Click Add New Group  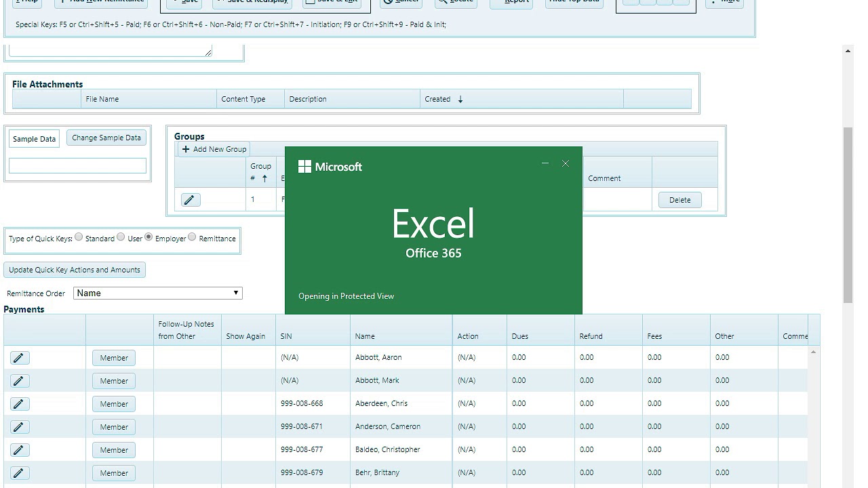tap(214, 149)
